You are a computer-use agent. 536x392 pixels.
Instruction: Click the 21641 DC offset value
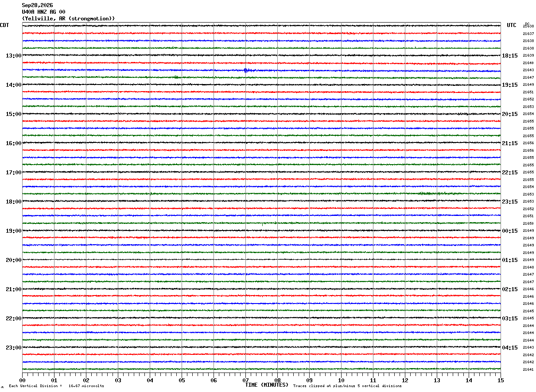coord(528,369)
